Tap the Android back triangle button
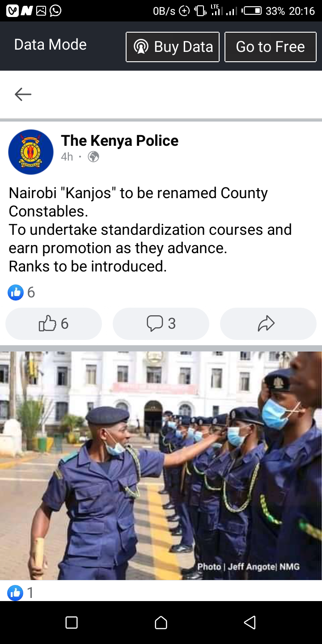Image resolution: width=322 pixels, height=644 pixels. coord(250,623)
